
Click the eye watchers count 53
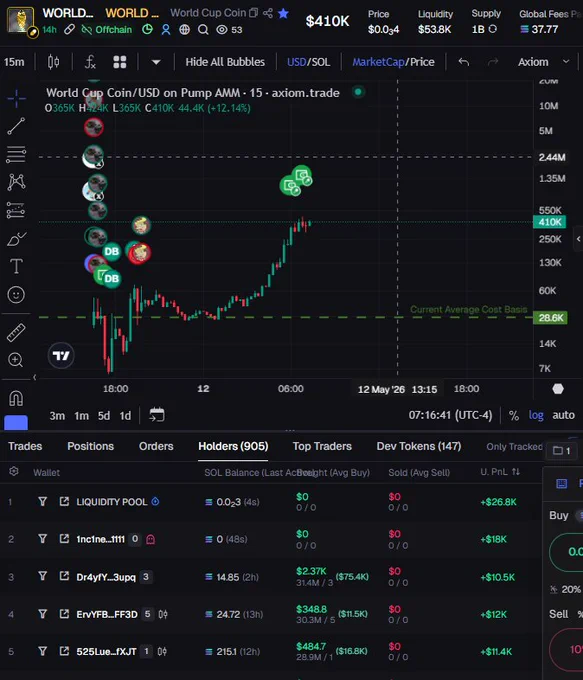click(229, 29)
